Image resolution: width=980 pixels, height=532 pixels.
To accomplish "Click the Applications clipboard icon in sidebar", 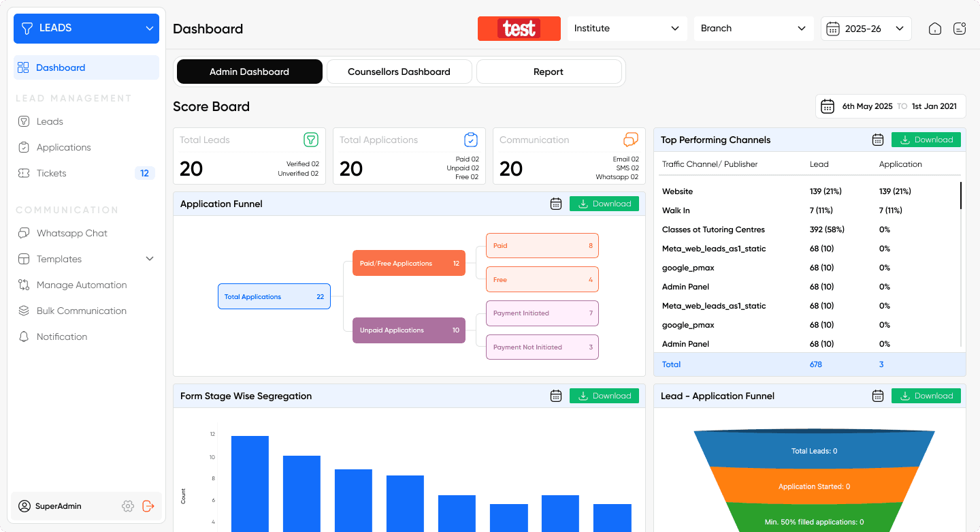I will [24, 147].
